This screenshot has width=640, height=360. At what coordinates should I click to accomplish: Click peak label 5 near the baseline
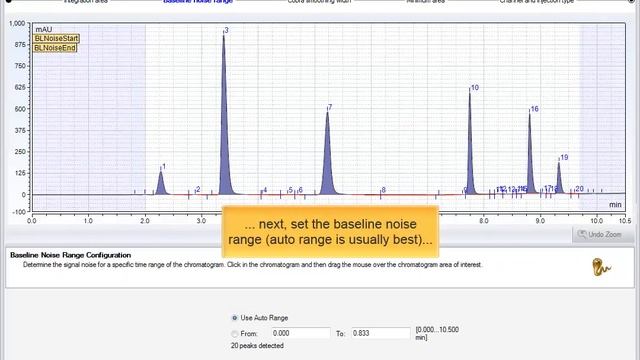tap(291, 190)
